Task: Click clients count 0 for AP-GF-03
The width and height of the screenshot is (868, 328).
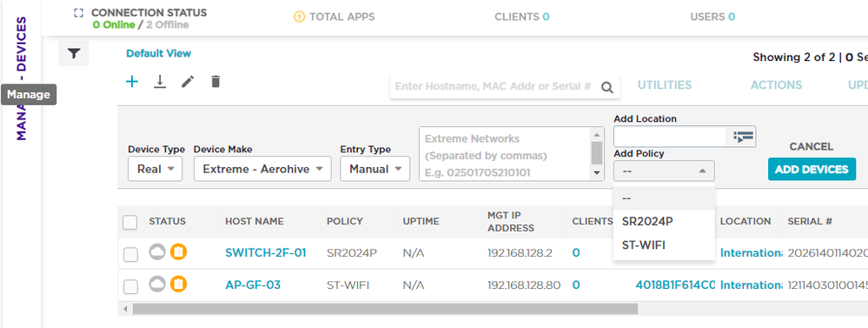Action: tap(576, 284)
